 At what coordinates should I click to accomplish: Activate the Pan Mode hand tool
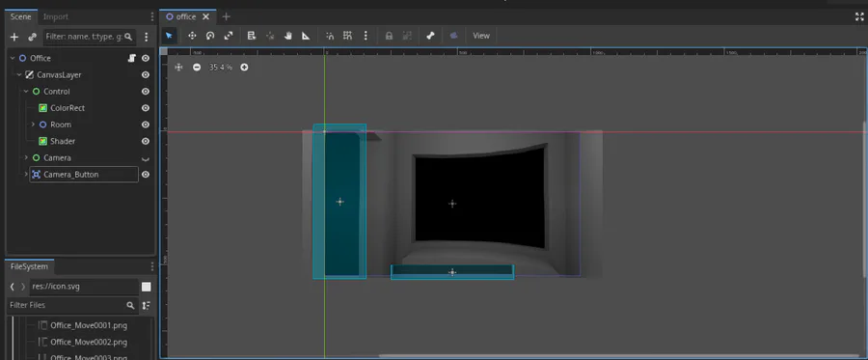287,36
